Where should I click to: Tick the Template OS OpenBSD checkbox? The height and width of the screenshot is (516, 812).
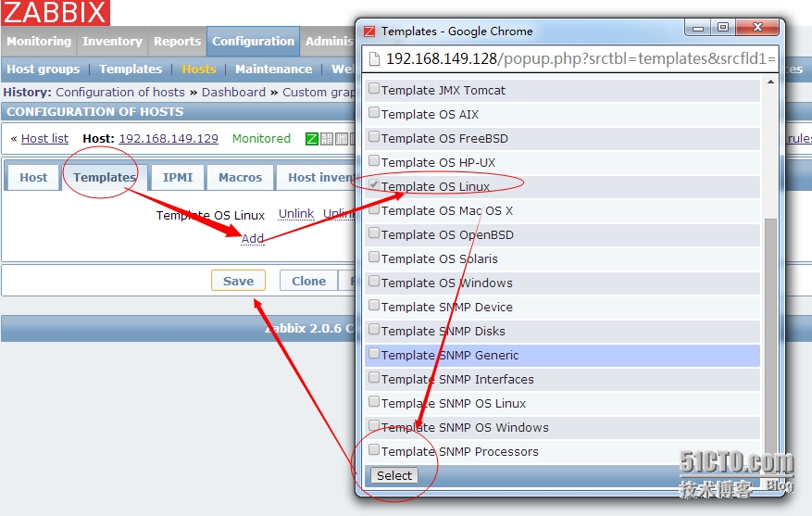pyautogui.click(x=374, y=233)
